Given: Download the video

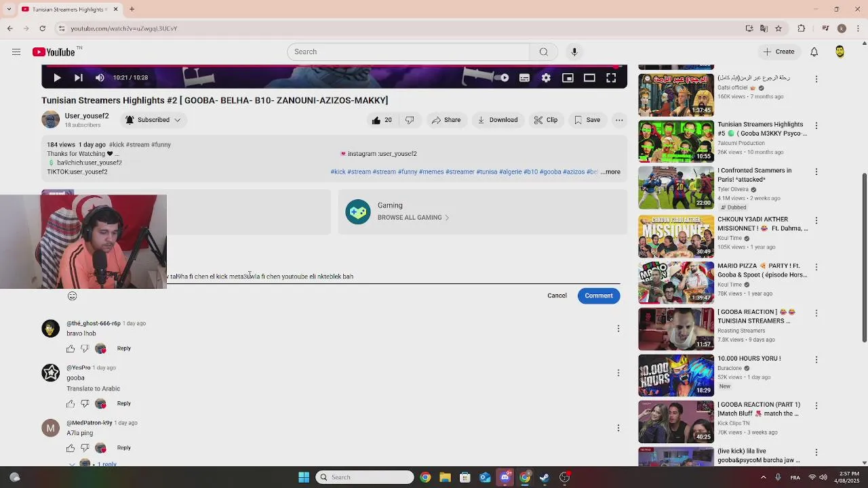Looking at the screenshot, I should [x=498, y=120].
